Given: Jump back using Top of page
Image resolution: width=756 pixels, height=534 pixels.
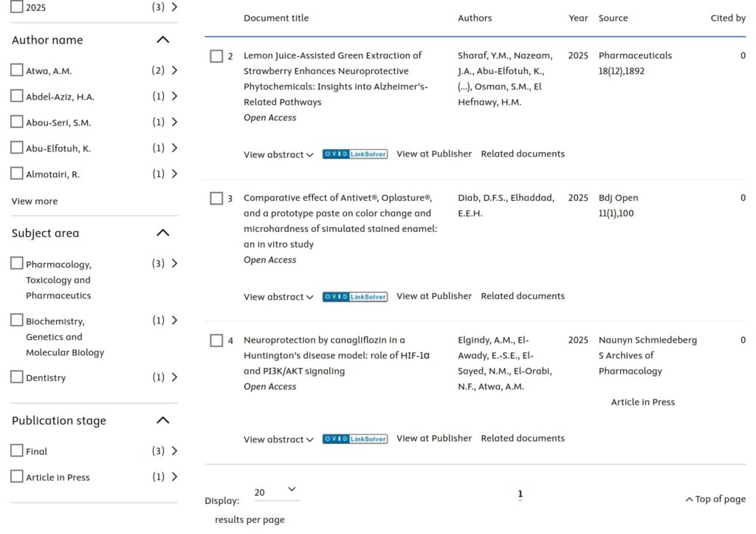Looking at the screenshot, I should coord(715,499).
